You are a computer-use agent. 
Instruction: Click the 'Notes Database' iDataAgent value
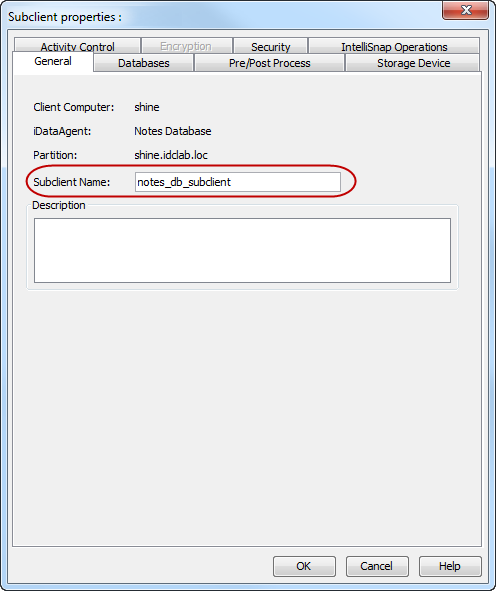tap(173, 131)
